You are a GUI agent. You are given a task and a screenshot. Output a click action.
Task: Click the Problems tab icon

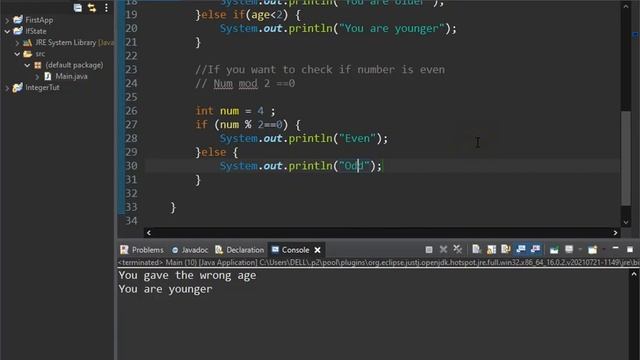[124, 250]
